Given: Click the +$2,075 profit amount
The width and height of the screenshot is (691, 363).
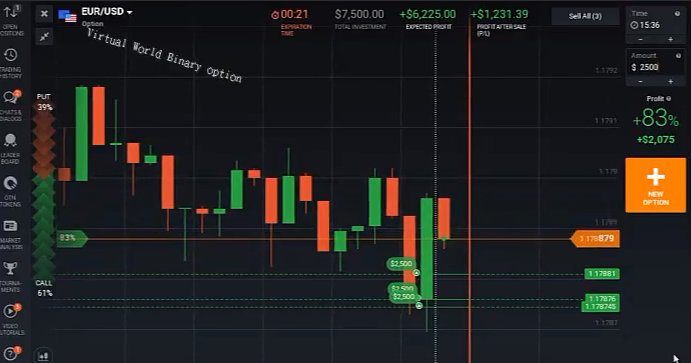Looking at the screenshot, I should coord(655,140).
